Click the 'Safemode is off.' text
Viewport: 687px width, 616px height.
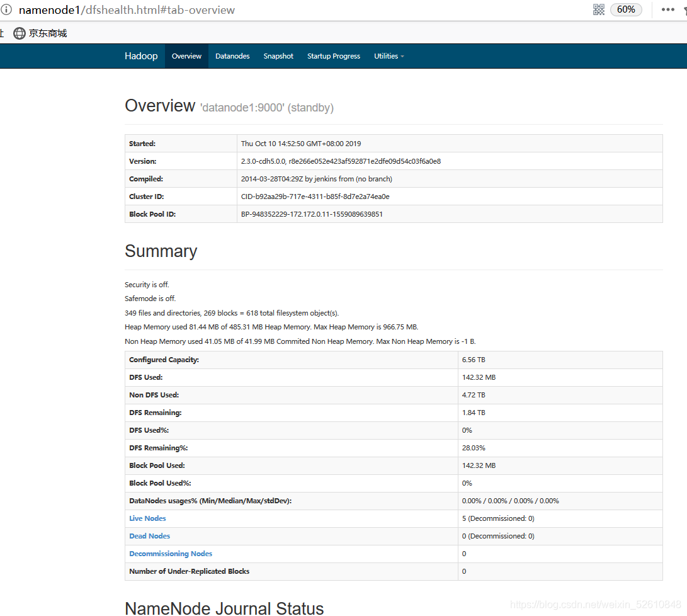[x=150, y=299]
